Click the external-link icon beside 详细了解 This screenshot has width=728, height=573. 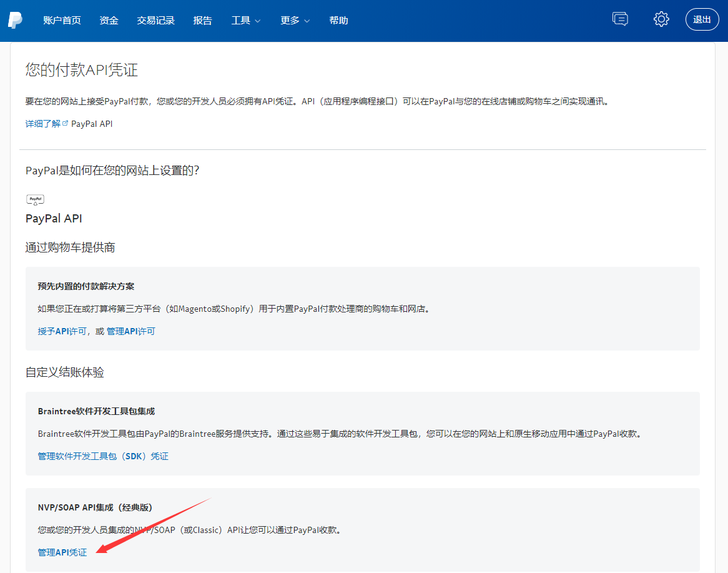[65, 123]
